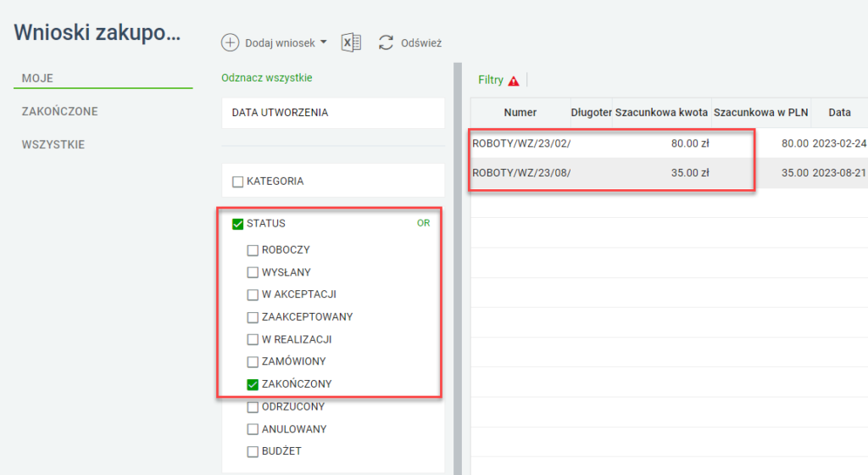Sort by the Długoter column header
Image resolution: width=868 pixels, height=475 pixels.
pyautogui.click(x=591, y=112)
